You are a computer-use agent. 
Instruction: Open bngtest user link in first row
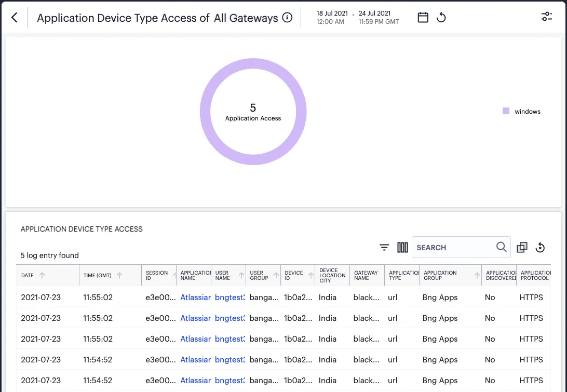pos(230,298)
